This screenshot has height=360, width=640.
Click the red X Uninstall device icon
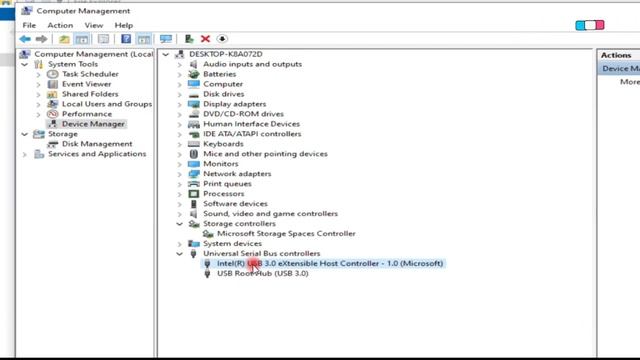click(205, 39)
